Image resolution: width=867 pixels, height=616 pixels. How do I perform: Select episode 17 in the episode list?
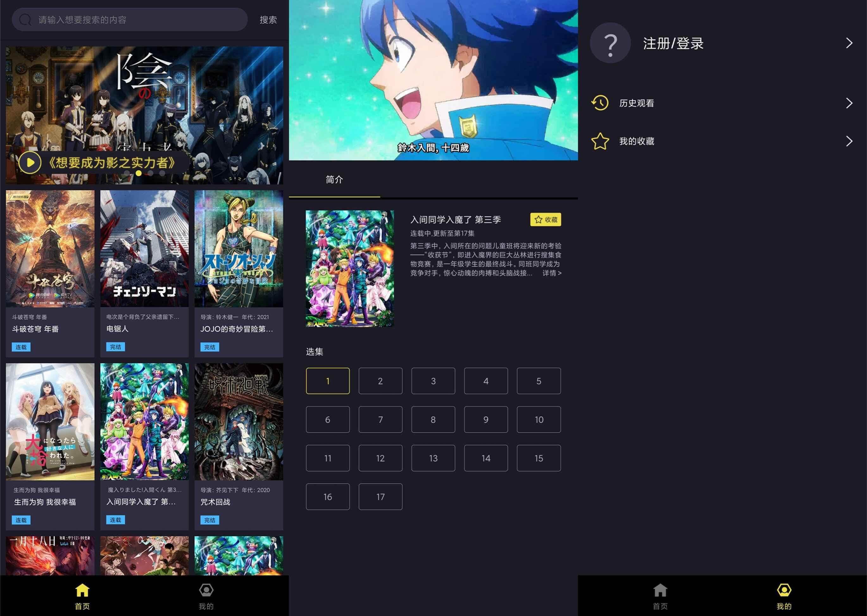[x=380, y=496]
